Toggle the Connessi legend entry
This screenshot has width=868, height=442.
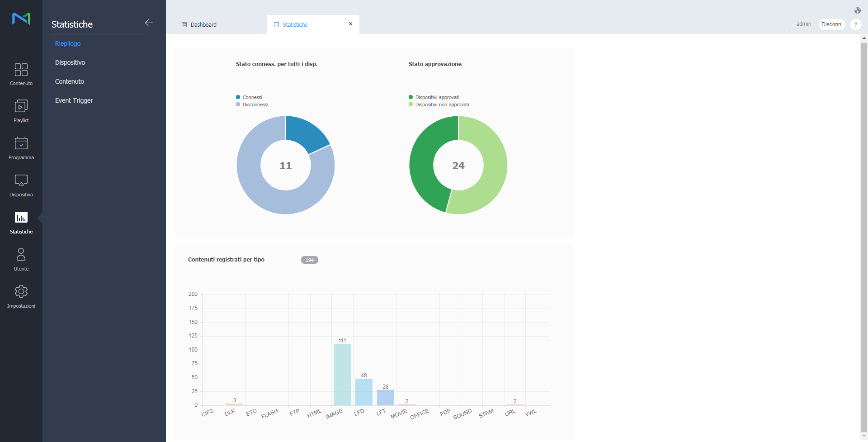tap(252, 97)
